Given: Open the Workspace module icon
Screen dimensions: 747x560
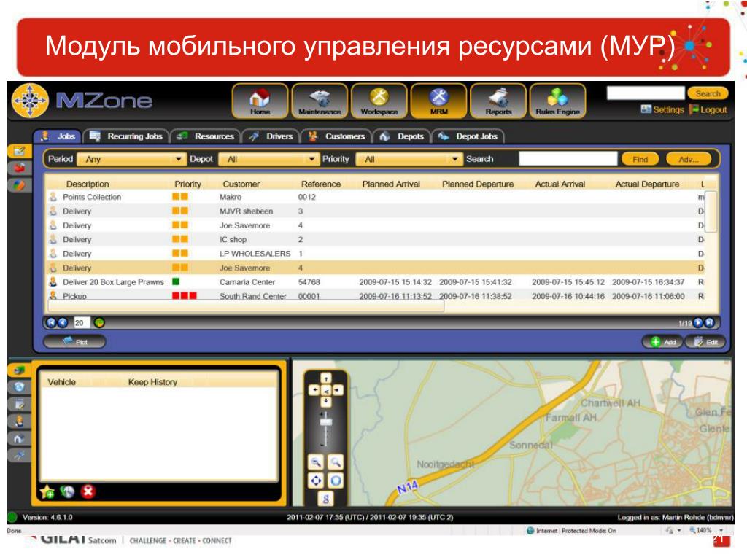Looking at the screenshot, I should coord(379,101).
